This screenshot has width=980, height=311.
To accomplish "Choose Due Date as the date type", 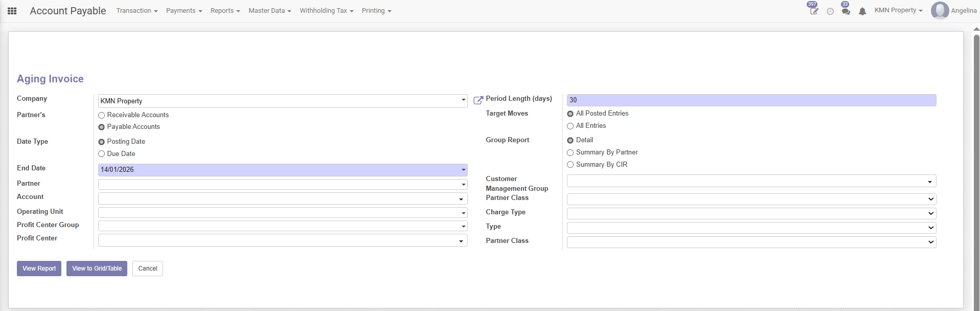I will (102, 154).
